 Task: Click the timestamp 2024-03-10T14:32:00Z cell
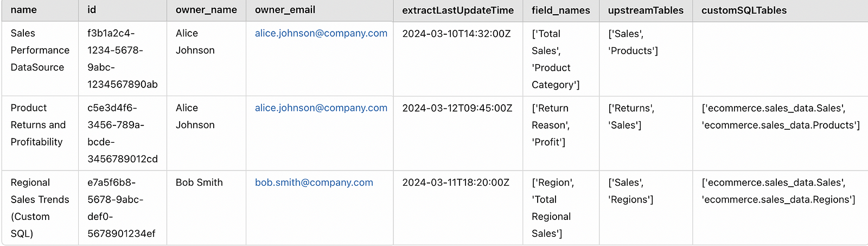coord(456,34)
